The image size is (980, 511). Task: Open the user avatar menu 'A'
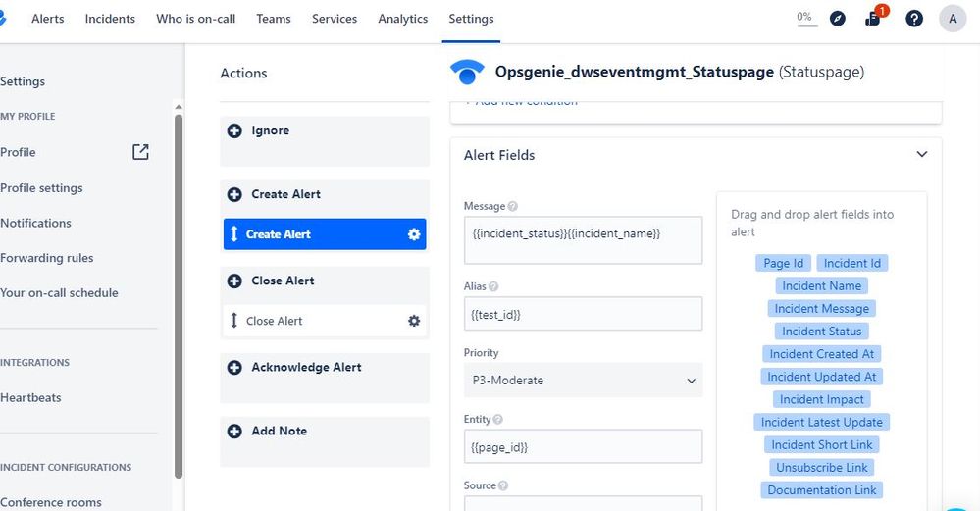[953, 19]
